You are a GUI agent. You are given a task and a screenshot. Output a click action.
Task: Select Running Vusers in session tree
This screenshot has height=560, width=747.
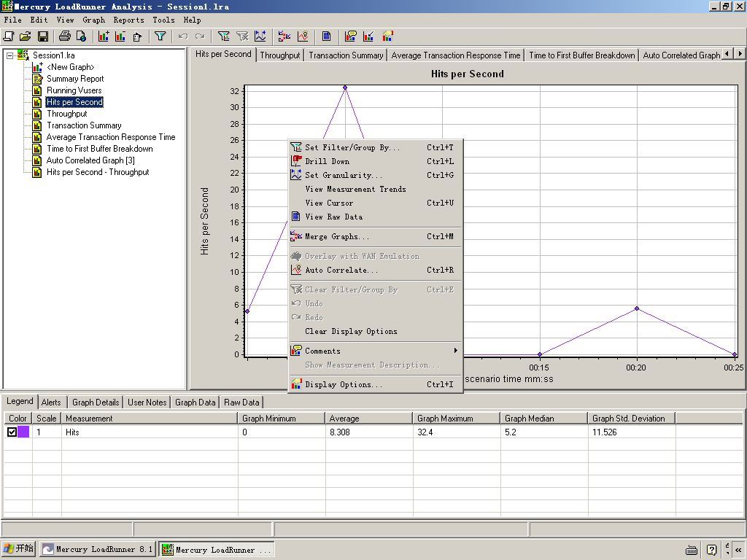(74, 90)
